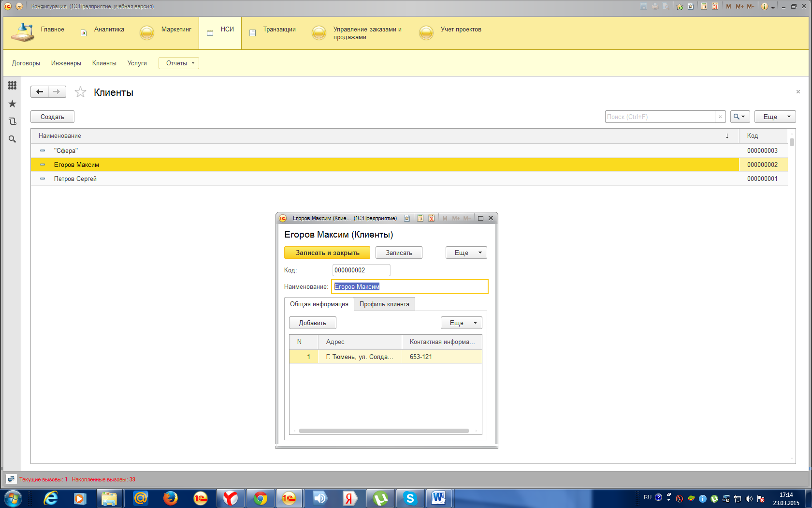The image size is (812, 508).
Task: Open Услуги link
Action: click(137, 63)
